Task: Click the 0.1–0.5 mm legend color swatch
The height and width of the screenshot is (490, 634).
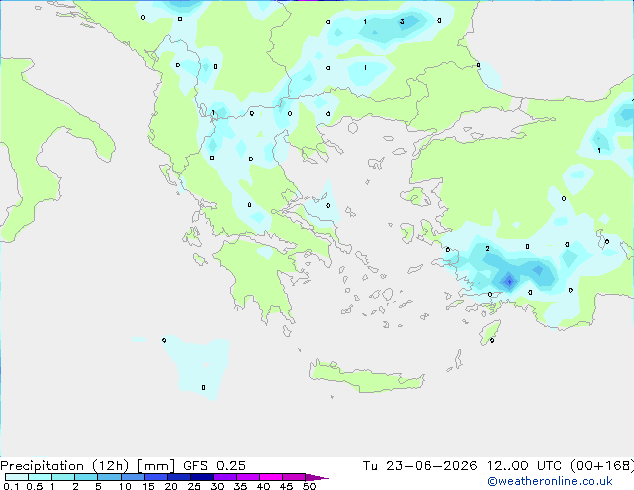Action: 17,477
